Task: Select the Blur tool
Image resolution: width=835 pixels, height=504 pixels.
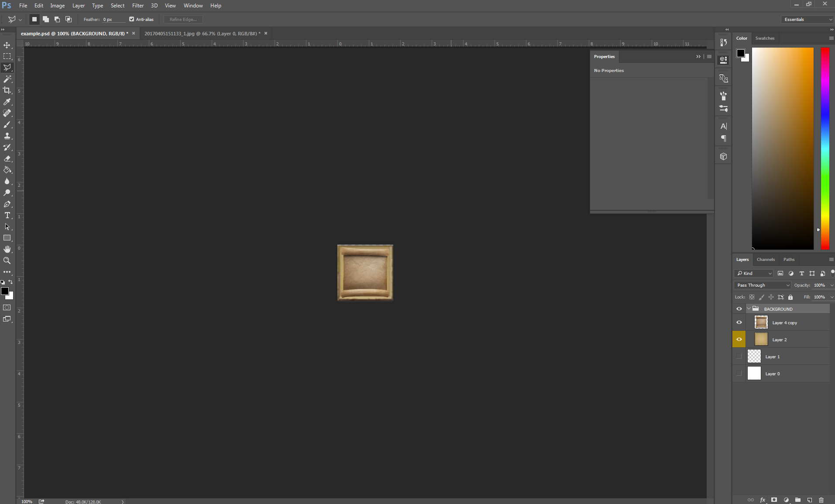Action: (x=7, y=182)
